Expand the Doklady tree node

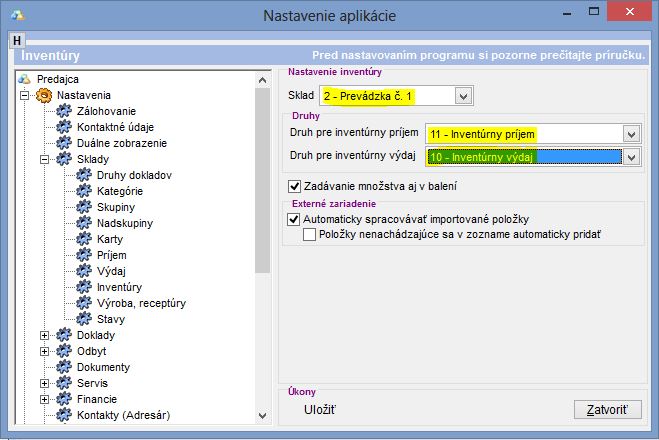pos(45,335)
